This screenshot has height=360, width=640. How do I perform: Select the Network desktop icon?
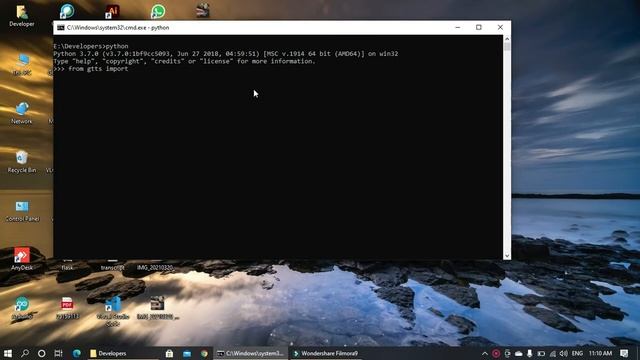point(22,113)
